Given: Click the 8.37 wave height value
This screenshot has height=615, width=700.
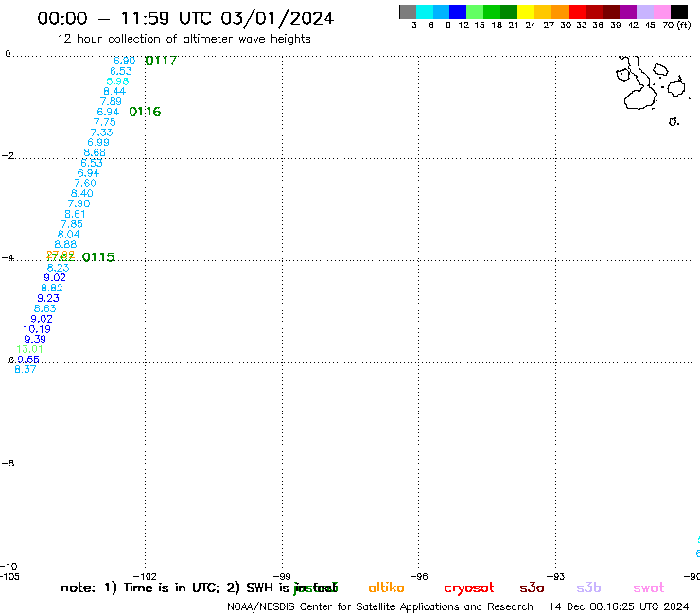Looking at the screenshot, I should coord(25,369).
